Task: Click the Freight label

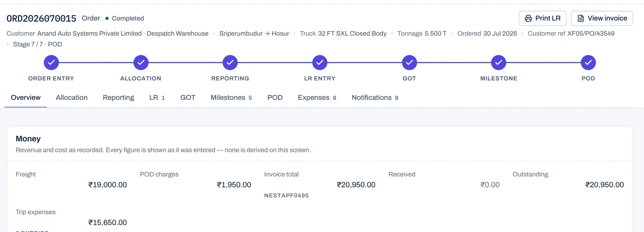Action: coord(26,174)
